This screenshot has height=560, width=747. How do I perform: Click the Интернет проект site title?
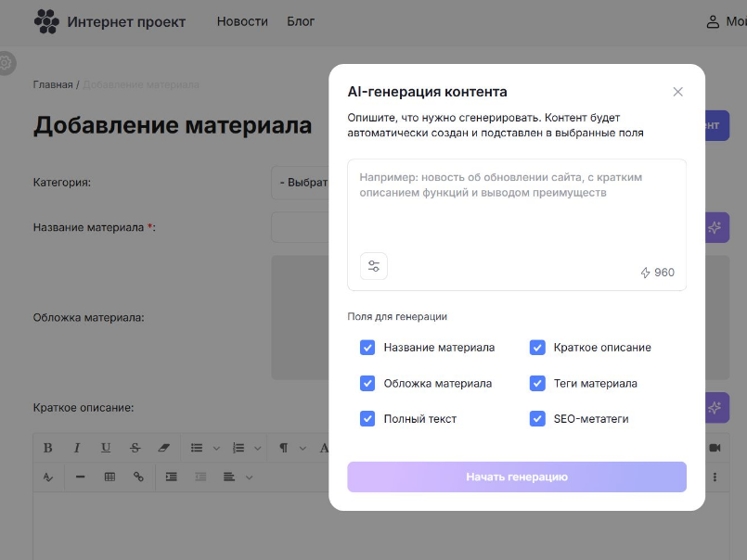[x=126, y=22]
